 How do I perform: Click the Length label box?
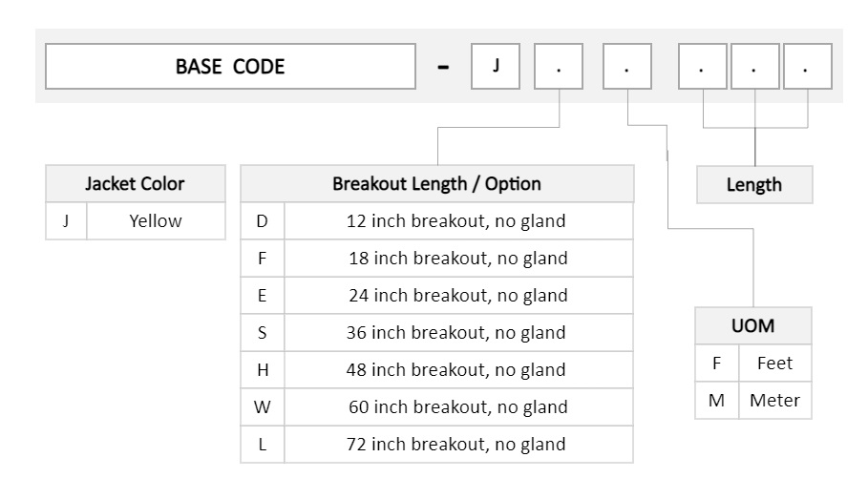[x=754, y=184]
